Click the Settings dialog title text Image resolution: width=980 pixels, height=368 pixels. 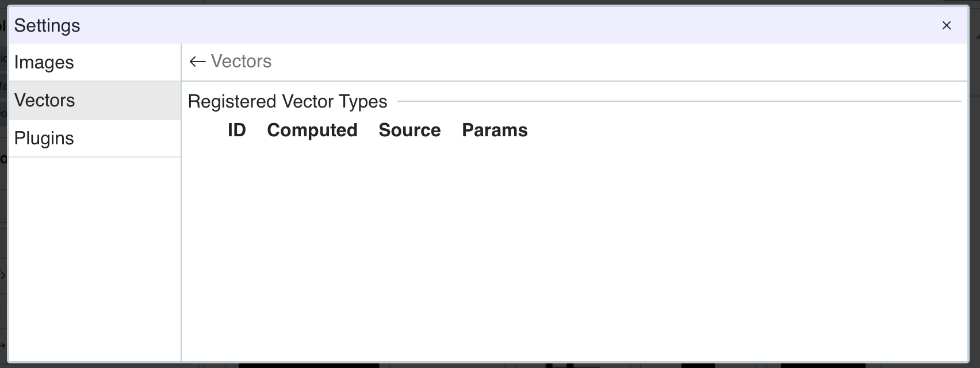(47, 25)
